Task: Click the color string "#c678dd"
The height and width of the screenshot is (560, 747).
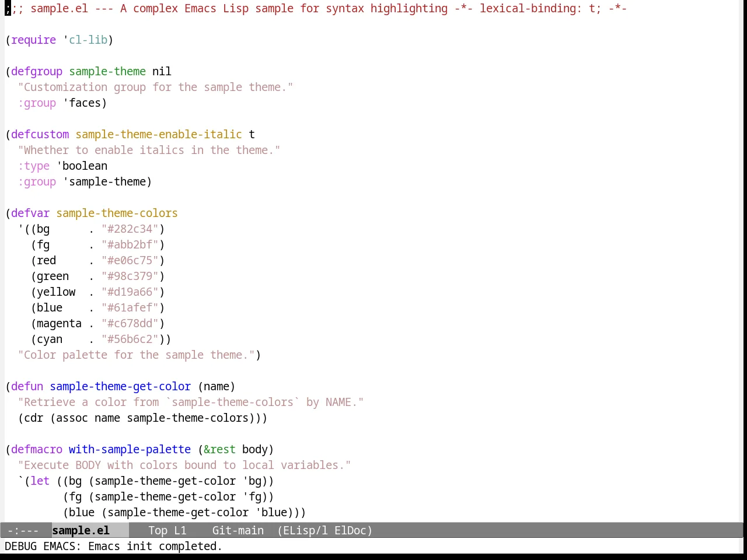Action: [x=130, y=323]
